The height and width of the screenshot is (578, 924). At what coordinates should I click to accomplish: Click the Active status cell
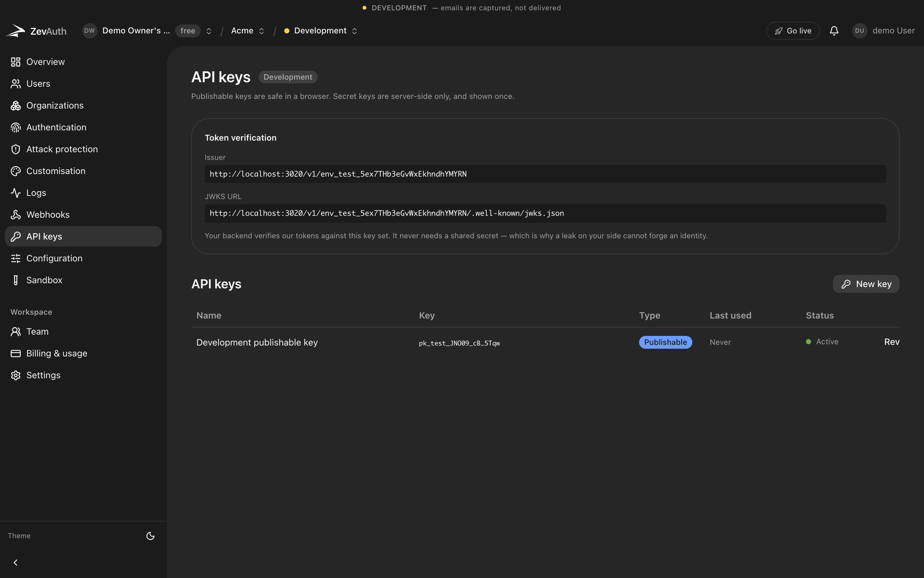[822, 342]
